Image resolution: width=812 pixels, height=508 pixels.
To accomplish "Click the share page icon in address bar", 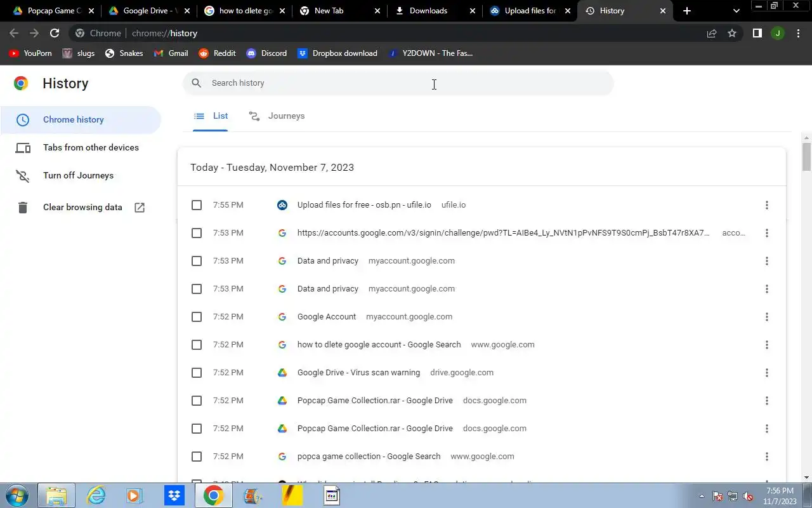I will pyautogui.click(x=712, y=33).
